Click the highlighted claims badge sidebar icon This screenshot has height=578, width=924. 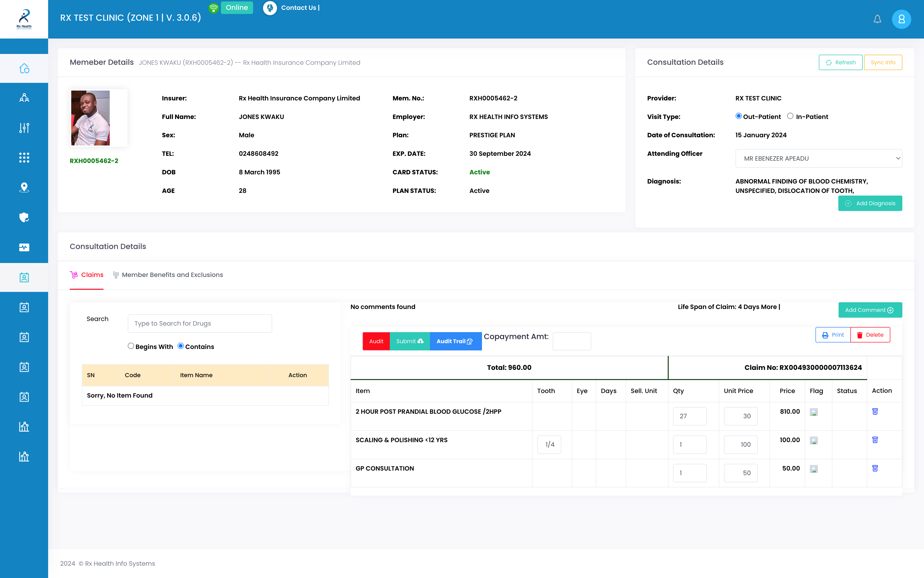[24, 277]
